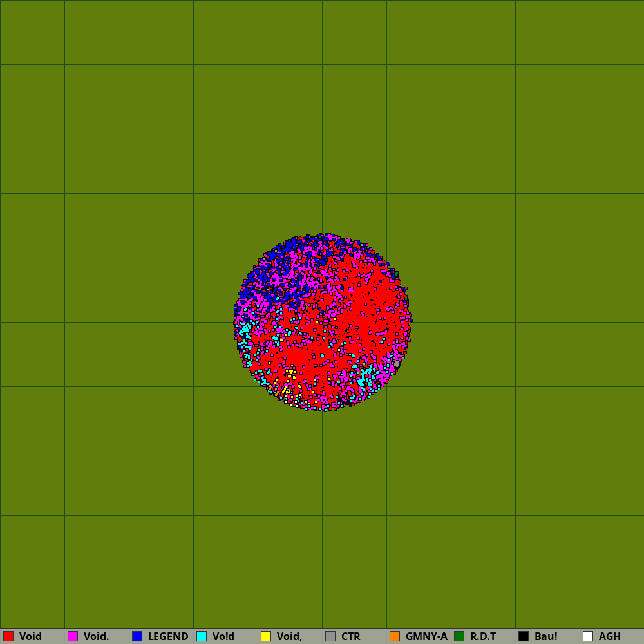
Task: Select the 'GMNY-A' team name text
Action: coord(426,636)
